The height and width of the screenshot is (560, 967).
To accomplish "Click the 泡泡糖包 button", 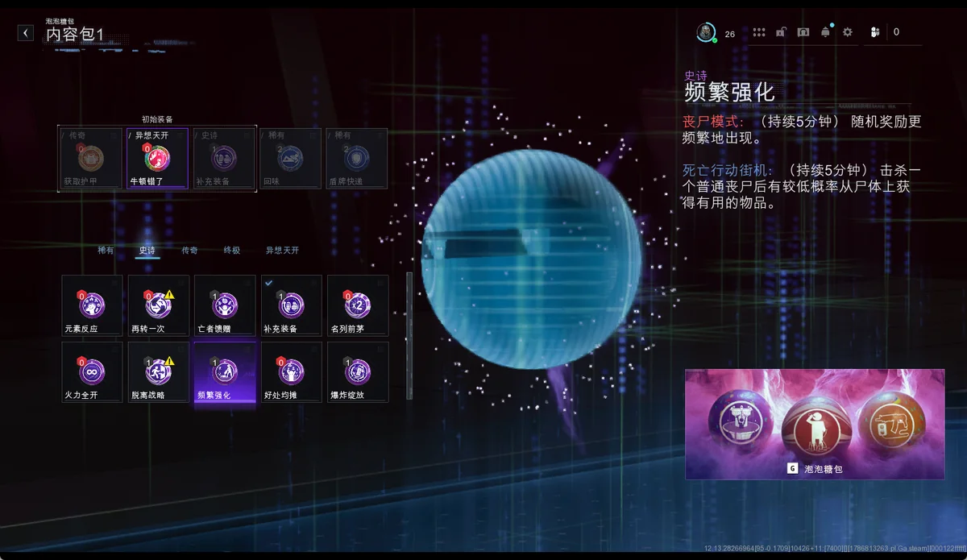I will click(815, 468).
